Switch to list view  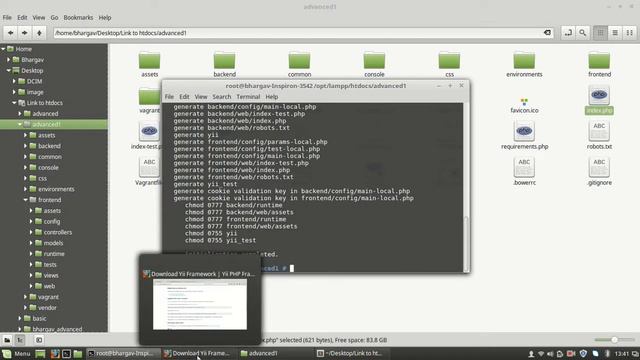click(x=615, y=33)
